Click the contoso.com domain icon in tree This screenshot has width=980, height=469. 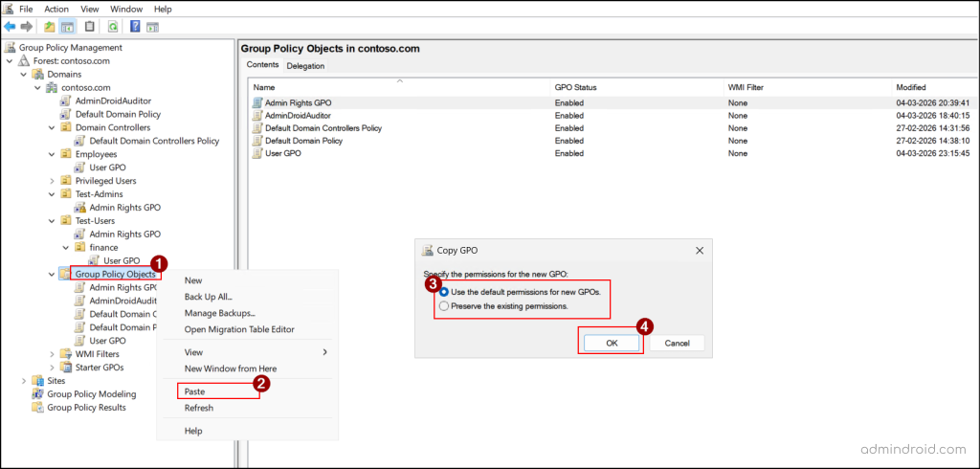(52, 87)
